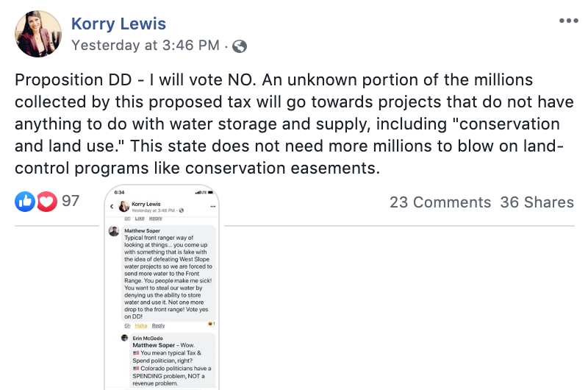Click the Haha emoji on Matthew's comment
This screenshot has height=390, width=588.
pos(210,324)
